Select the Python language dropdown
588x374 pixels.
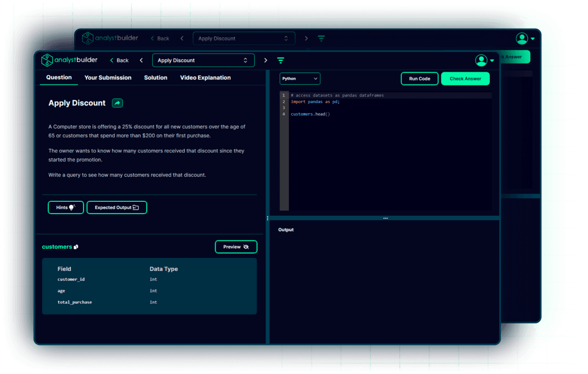pos(300,79)
